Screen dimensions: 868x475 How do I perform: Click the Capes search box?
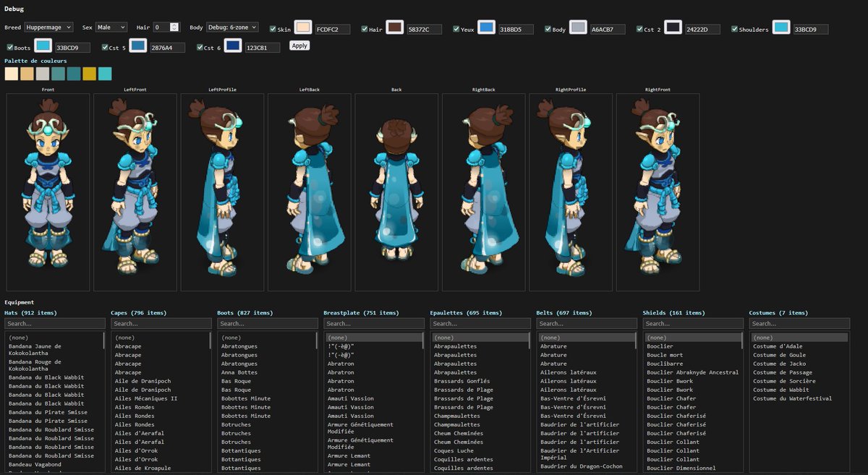pos(161,324)
